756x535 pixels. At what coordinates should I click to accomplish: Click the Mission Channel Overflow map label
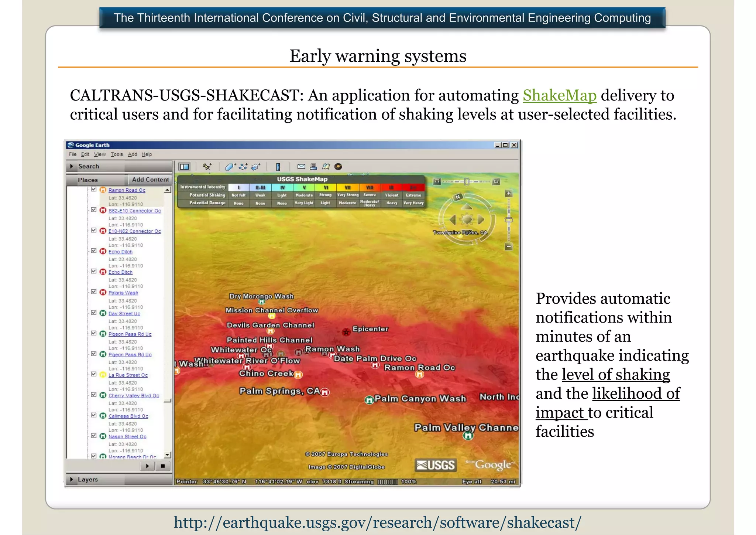click(x=272, y=310)
